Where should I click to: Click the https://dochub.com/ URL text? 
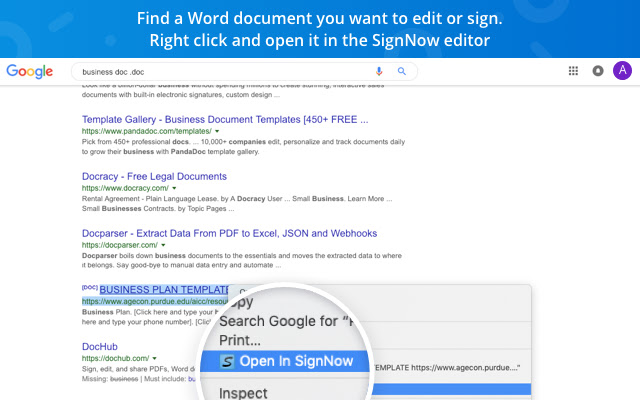(116, 358)
